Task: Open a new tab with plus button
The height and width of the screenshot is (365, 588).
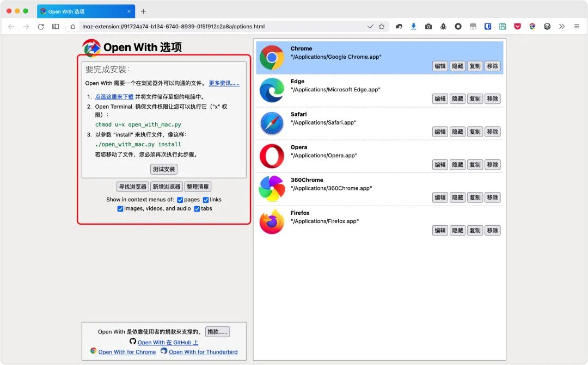Action: click(143, 11)
